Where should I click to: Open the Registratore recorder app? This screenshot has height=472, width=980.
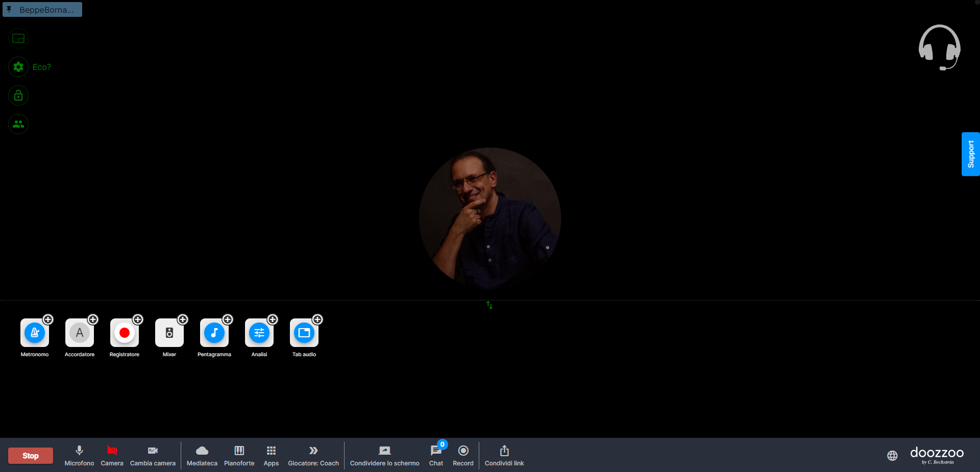pyautogui.click(x=125, y=333)
